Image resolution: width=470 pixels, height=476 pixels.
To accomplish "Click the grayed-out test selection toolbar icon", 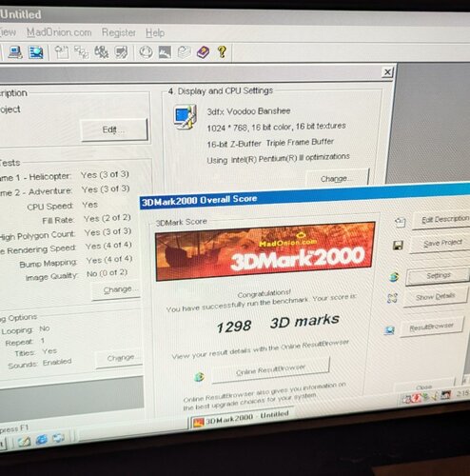I will [x=82, y=52].
